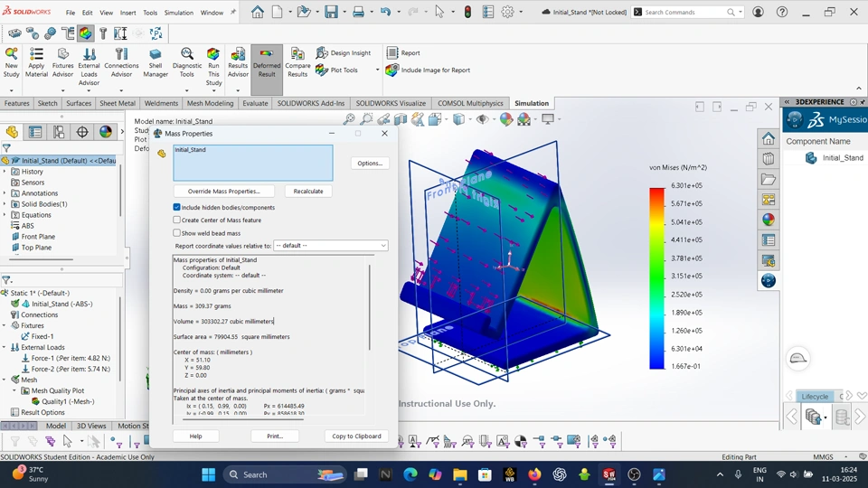Screen dimensions: 868x488
Task: Open the report coordinate system dropdown
Action: 330,246
